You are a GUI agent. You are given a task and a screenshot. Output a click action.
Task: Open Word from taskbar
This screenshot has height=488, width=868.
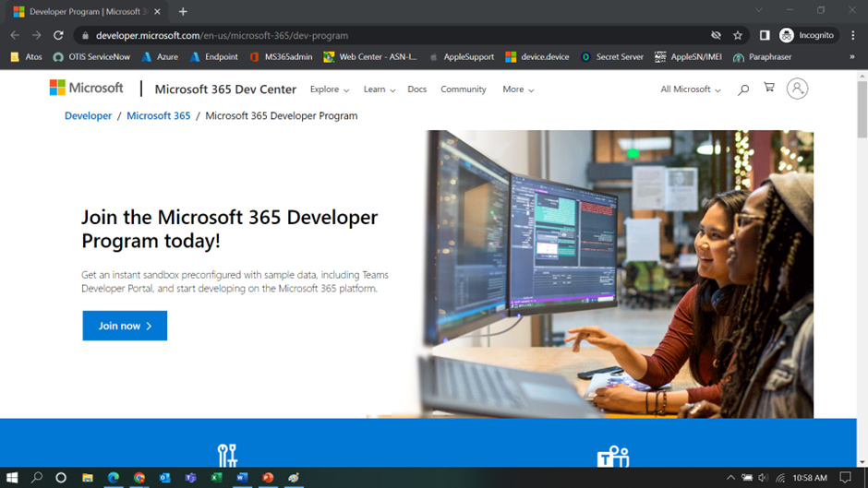coord(242,478)
